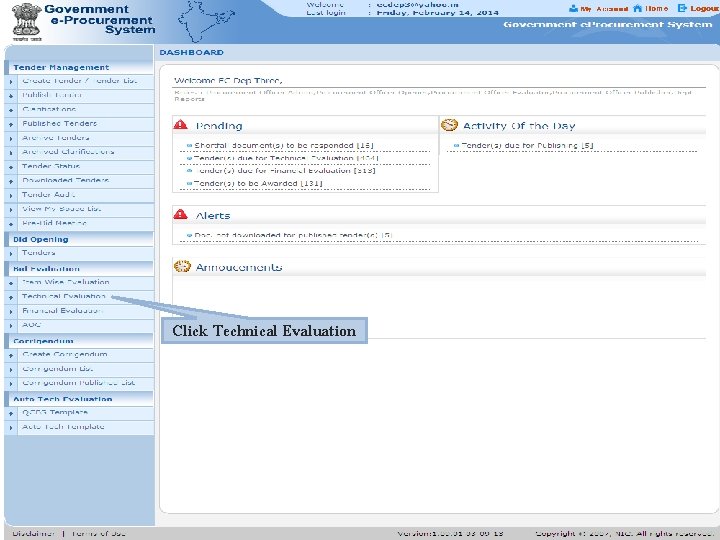Screen dimensions: 720x540
Task: Click the Logout exit icon
Action: [682, 8]
